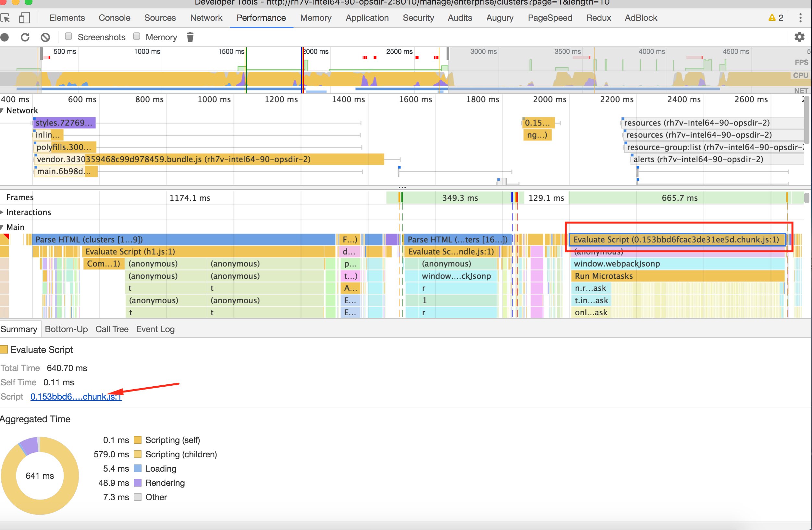Select the Summary details tab
The image size is (812, 530).
(19, 329)
